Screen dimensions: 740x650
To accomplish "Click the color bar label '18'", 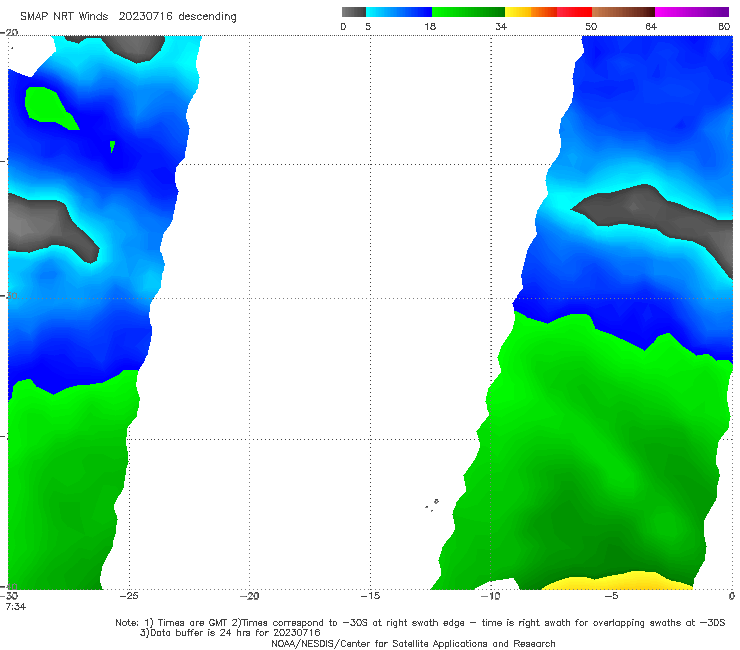I will (x=430, y=26).
